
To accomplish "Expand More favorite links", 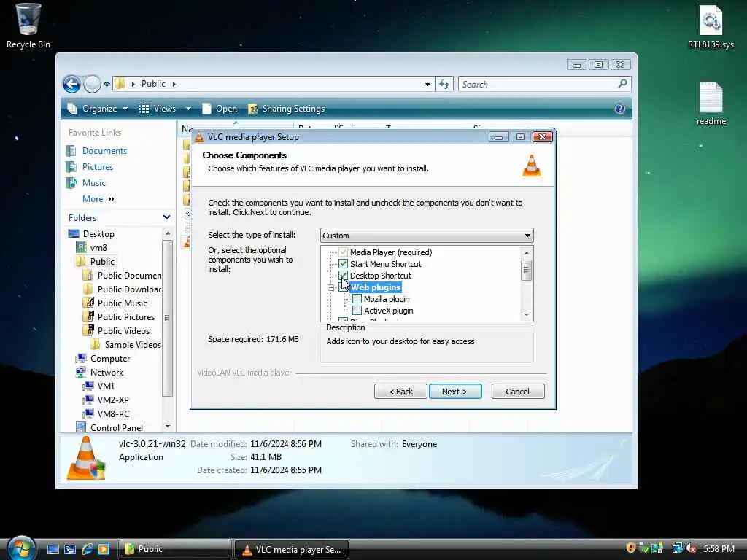I will [98, 199].
